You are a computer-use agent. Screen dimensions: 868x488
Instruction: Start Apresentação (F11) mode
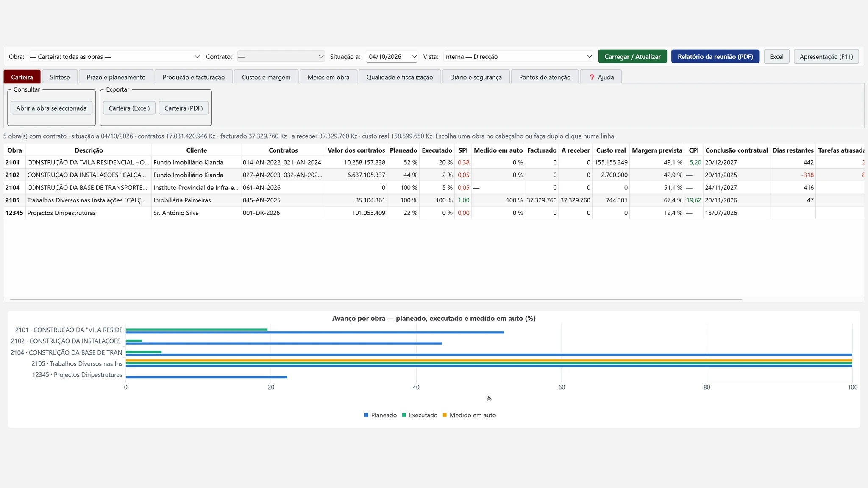tap(826, 57)
